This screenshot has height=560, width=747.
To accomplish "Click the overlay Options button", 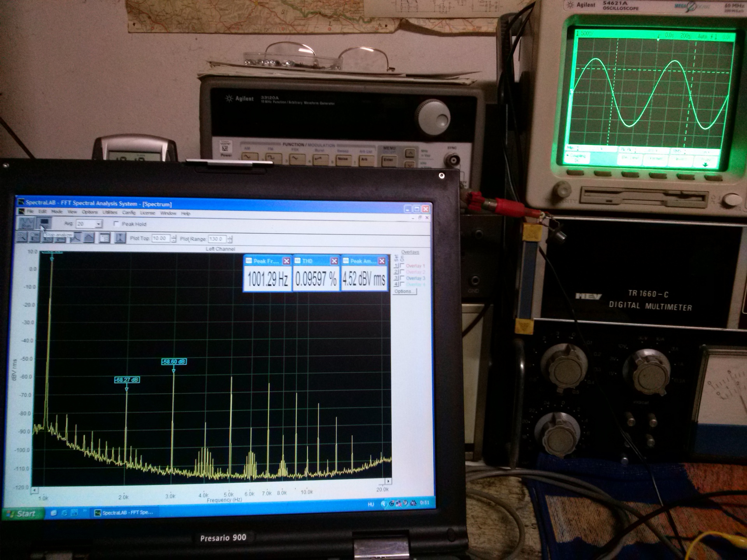I will [x=404, y=291].
